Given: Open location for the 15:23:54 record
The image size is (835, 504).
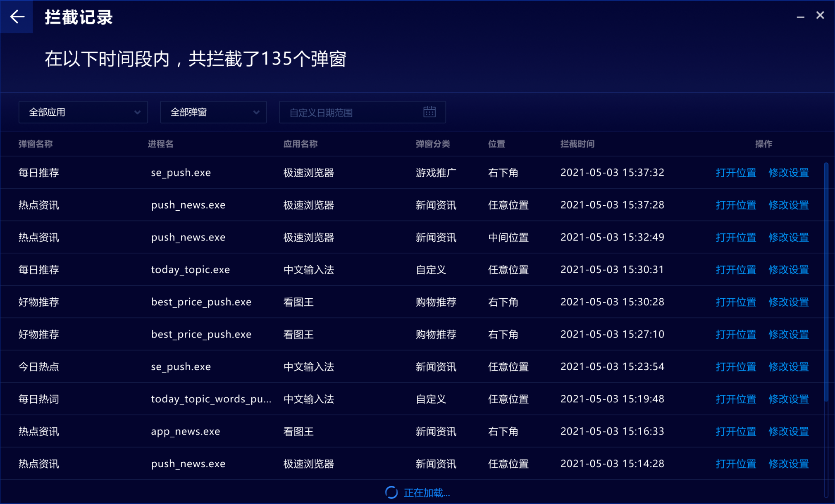Looking at the screenshot, I should pos(736,367).
